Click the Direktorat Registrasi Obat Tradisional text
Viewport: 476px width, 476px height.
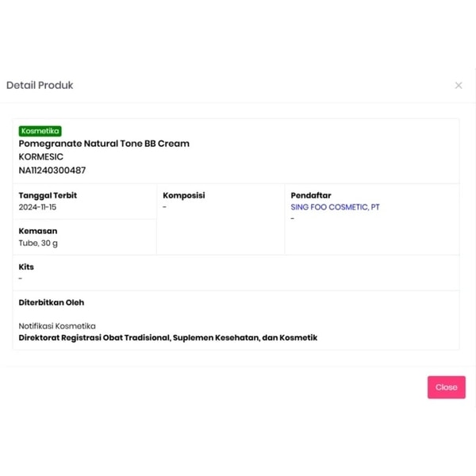pos(167,338)
